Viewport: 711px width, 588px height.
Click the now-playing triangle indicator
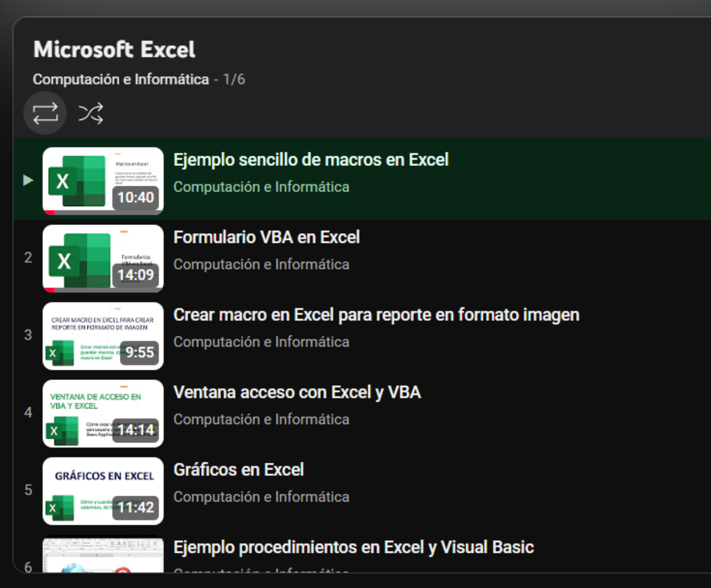[x=28, y=180]
